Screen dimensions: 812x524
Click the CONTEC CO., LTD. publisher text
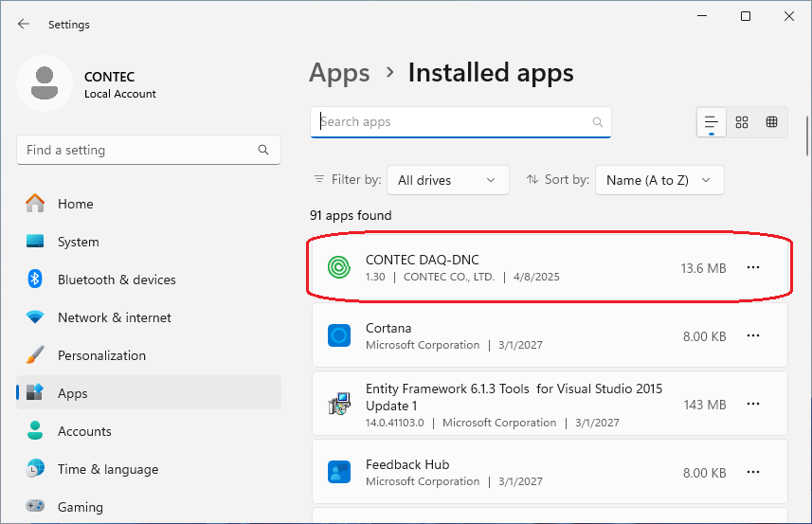(449, 277)
